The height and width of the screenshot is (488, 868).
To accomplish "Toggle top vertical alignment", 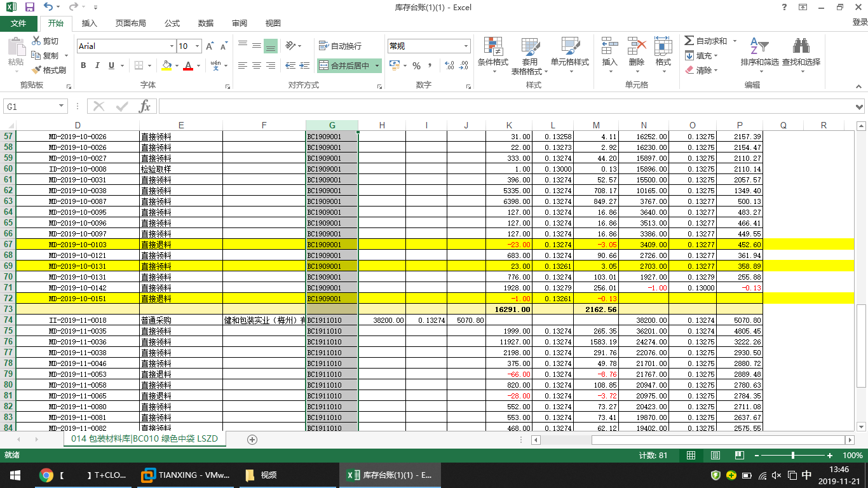I will 243,46.
